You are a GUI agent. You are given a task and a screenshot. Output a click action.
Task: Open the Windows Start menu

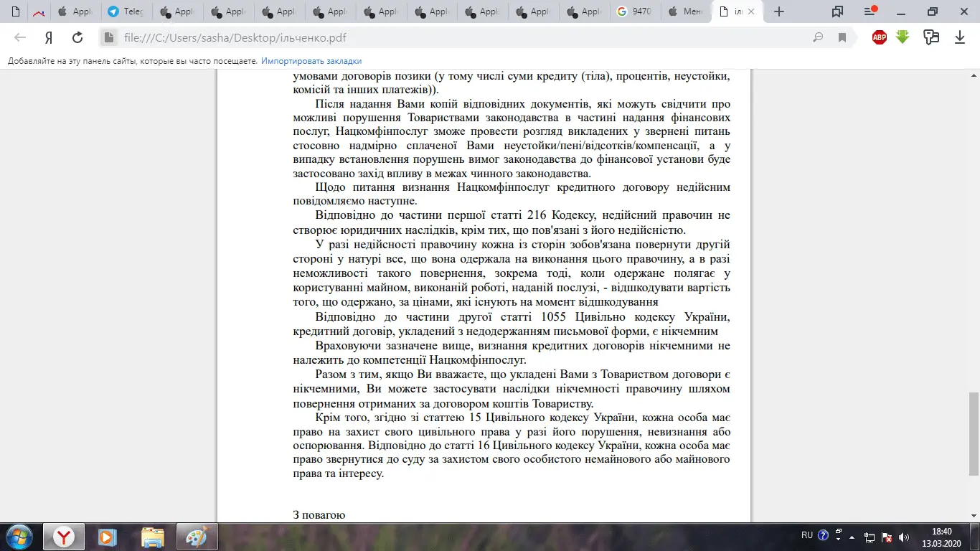19,537
